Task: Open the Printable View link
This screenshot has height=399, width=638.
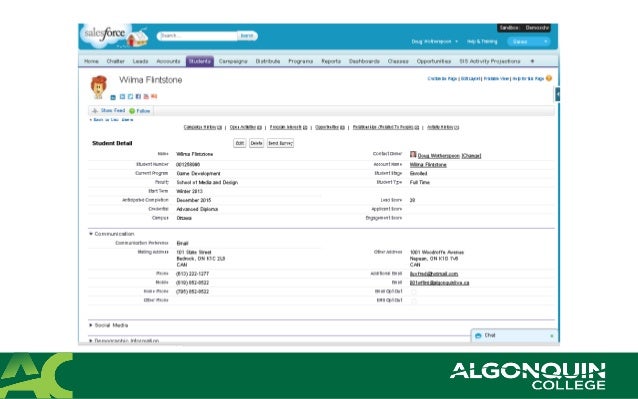Action: click(x=496, y=78)
